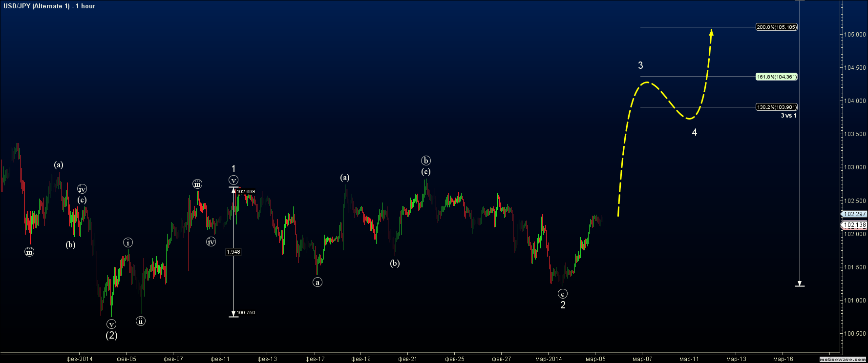Click the 104.500 price axis label
This screenshot has width=868, height=363.
click(x=855, y=68)
